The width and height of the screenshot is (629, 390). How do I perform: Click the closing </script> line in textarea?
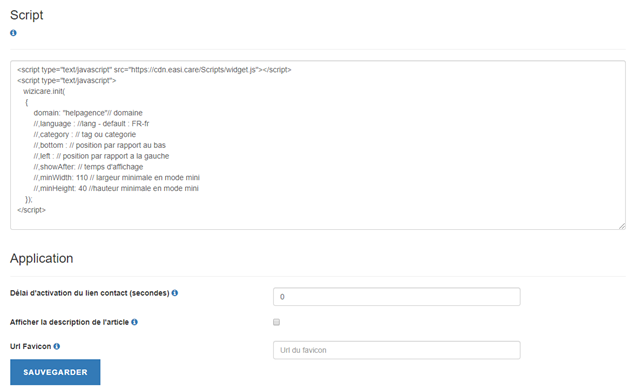click(31, 210)
